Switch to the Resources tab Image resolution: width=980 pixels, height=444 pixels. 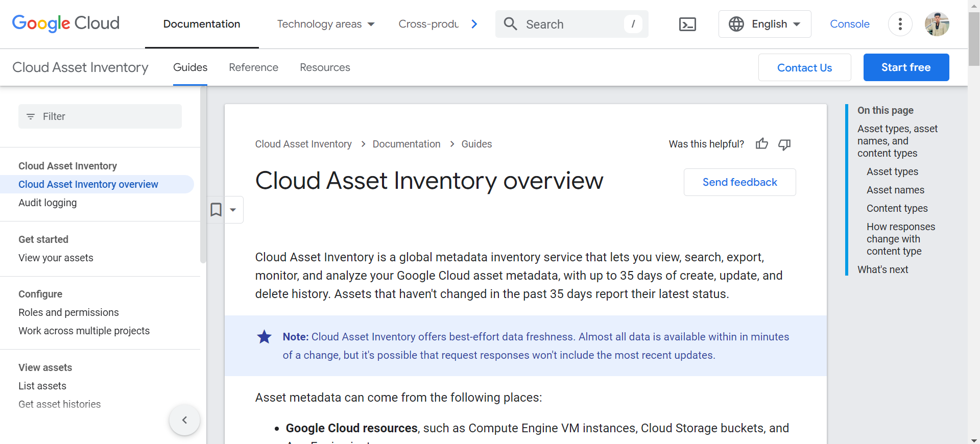325,67
